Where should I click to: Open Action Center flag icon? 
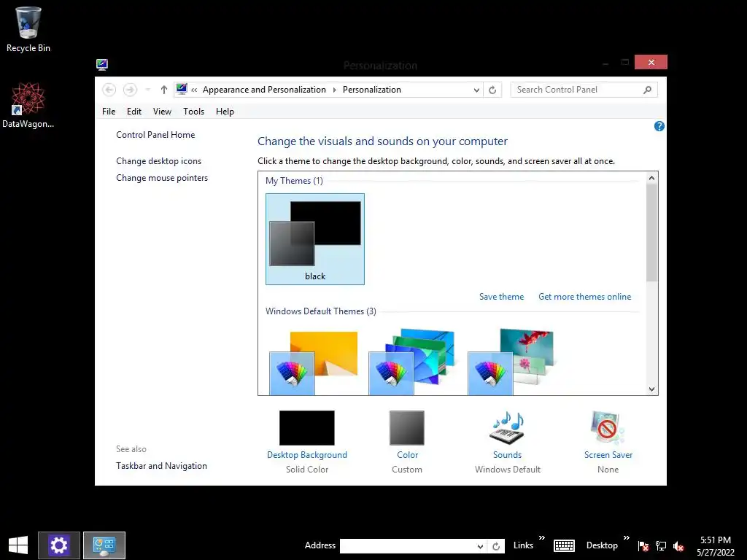coord(643,545)
